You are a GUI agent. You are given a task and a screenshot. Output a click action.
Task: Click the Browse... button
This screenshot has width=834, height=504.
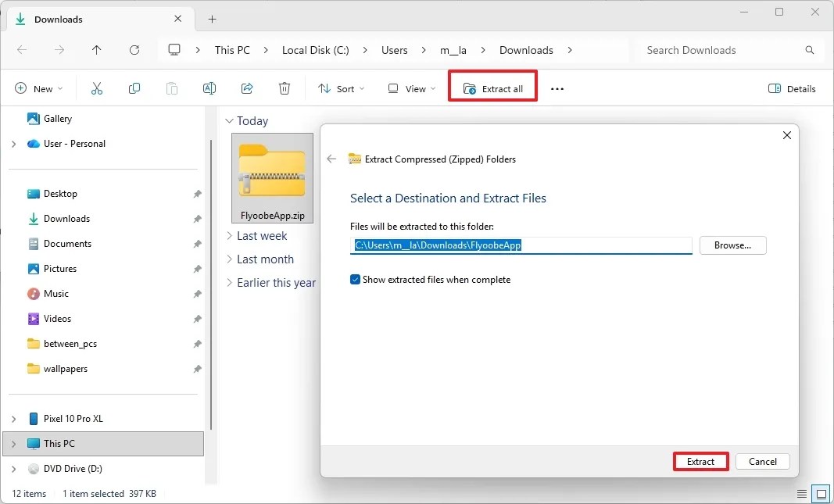click(732, 245)
